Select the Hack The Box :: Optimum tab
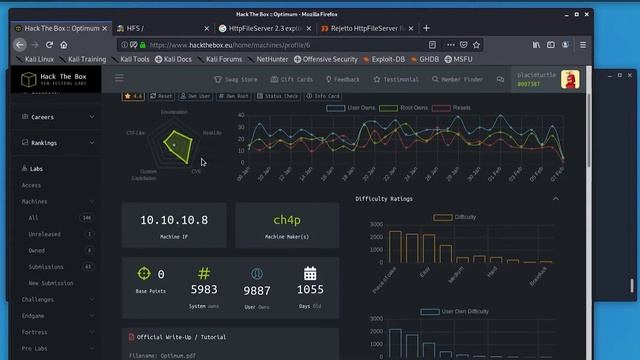The image size is (640, 360). coord(61,28)
